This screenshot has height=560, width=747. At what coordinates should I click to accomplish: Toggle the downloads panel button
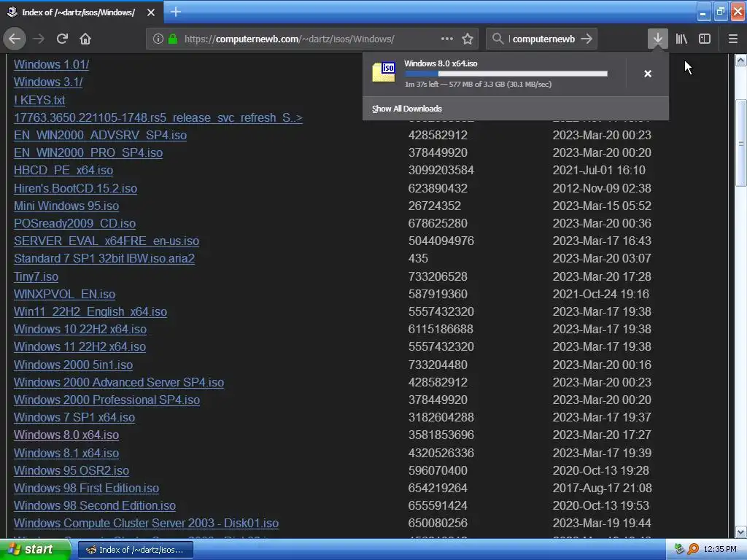tap(657, 39)
